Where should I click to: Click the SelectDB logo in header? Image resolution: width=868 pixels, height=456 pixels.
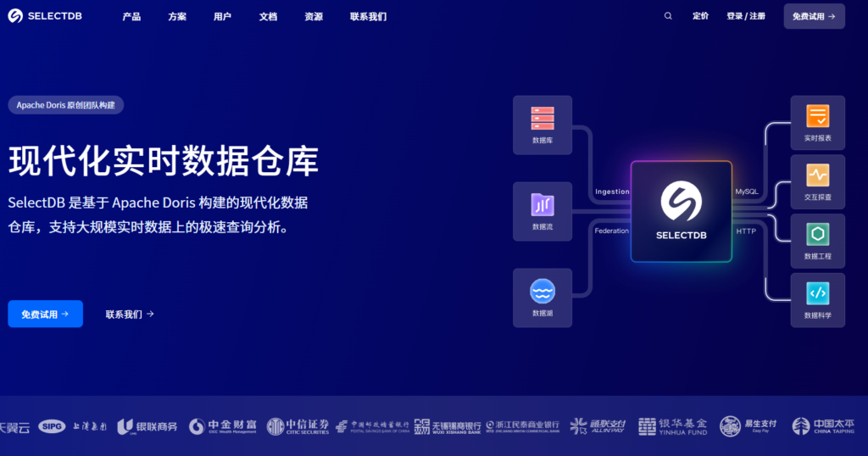click(45, 16)
